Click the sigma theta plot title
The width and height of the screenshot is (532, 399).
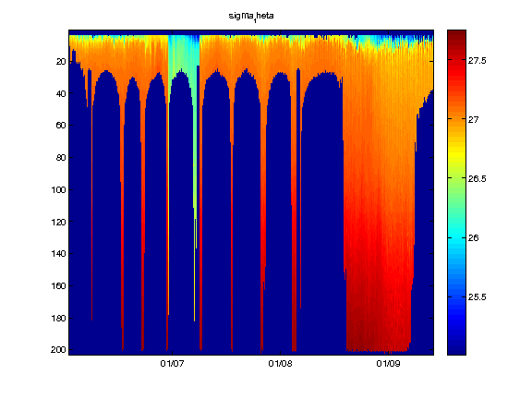251,17
